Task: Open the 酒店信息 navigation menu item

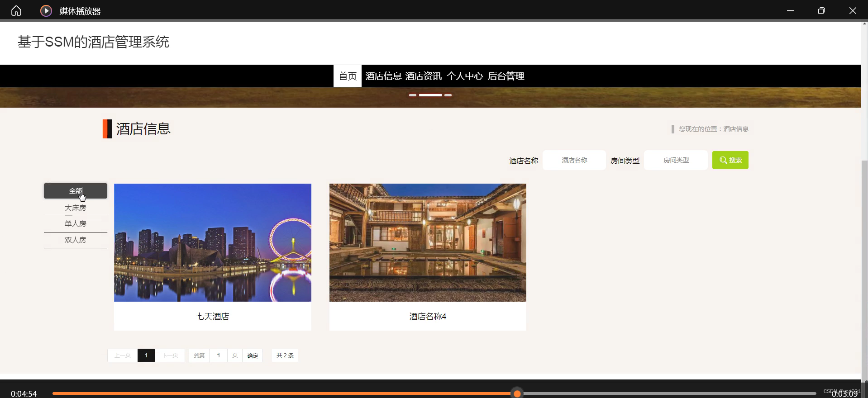Action: coord(383,76)
